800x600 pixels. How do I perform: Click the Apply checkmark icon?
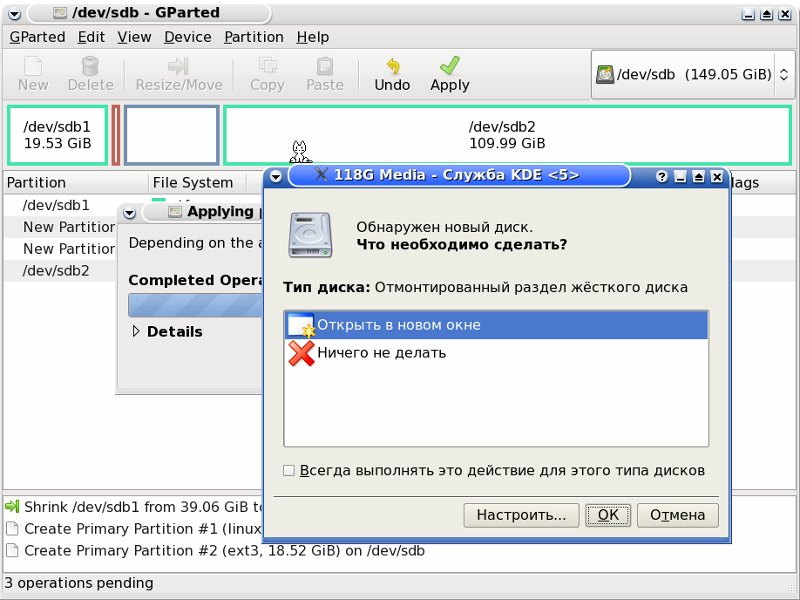[449, 66]
